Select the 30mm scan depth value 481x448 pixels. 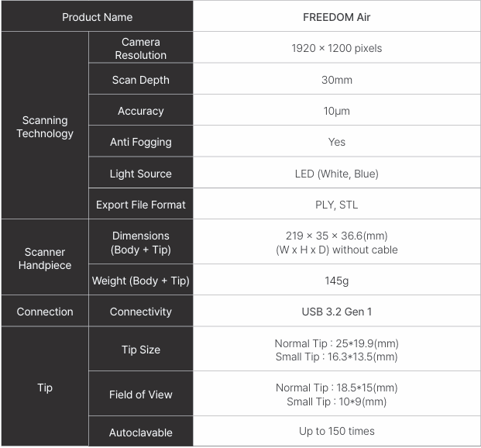tap(336, 80)
